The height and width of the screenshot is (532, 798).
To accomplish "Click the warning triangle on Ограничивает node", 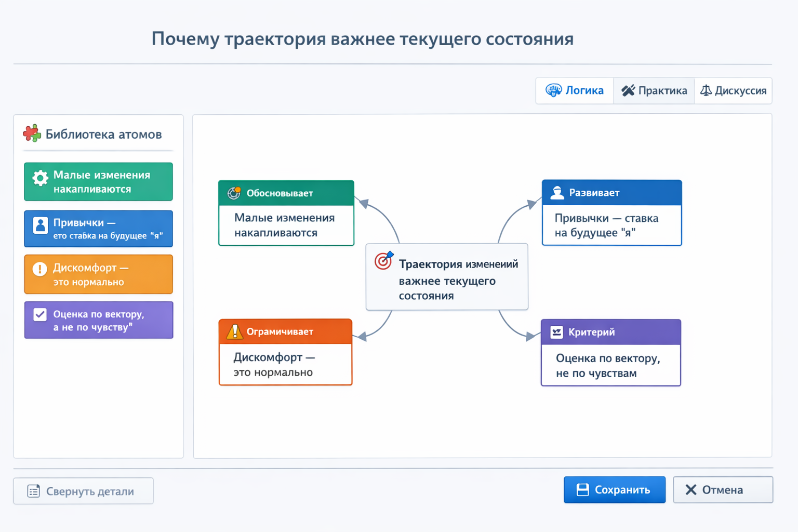I will 234,331.
